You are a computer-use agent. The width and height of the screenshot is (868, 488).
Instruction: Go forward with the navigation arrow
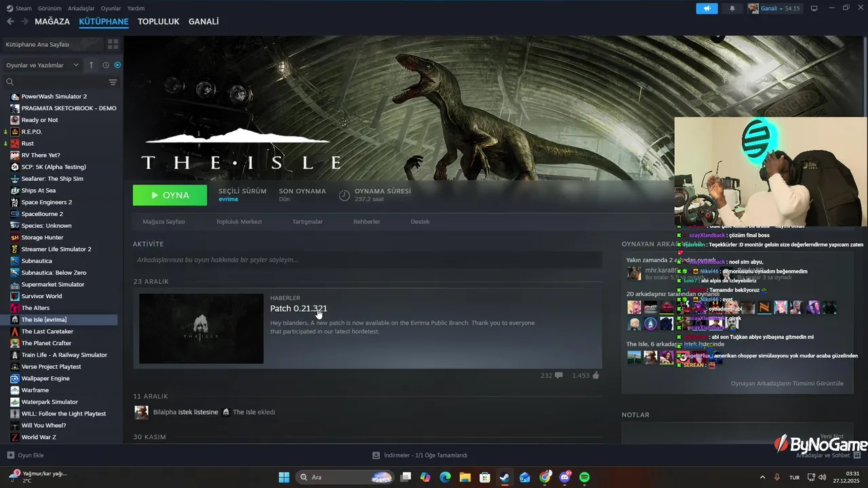coord(24,22)
